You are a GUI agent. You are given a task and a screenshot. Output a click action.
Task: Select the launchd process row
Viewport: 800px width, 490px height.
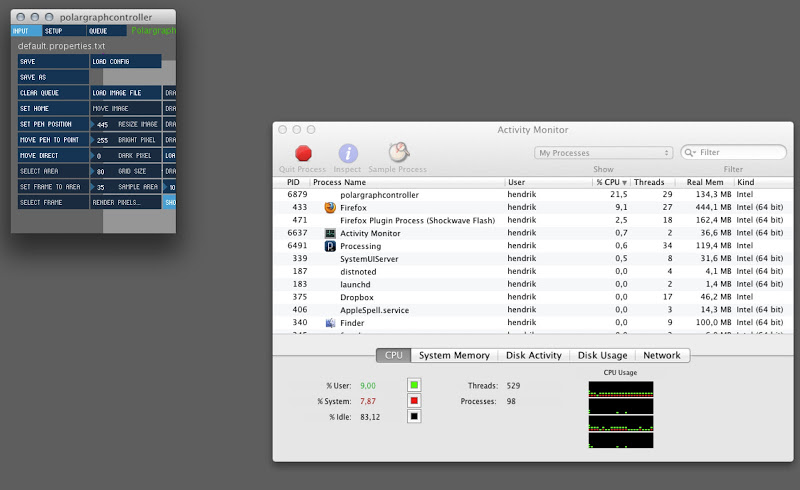click(533, 284)
